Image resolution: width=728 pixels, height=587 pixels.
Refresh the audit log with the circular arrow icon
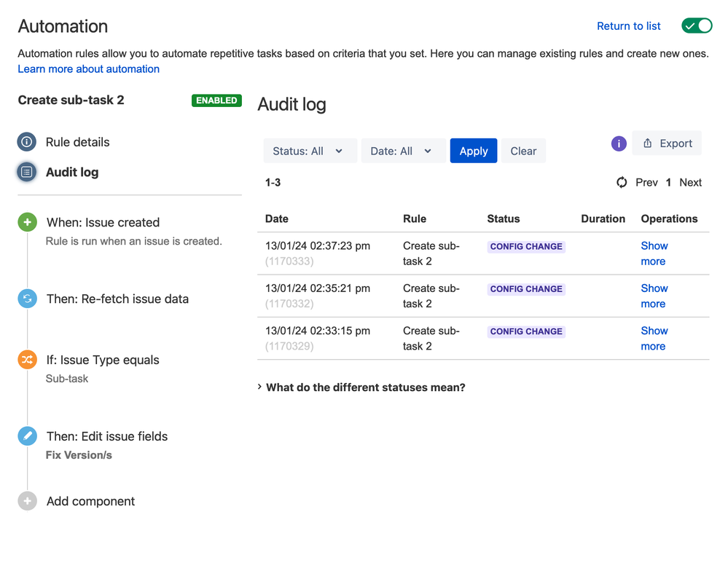click(622, 182)
